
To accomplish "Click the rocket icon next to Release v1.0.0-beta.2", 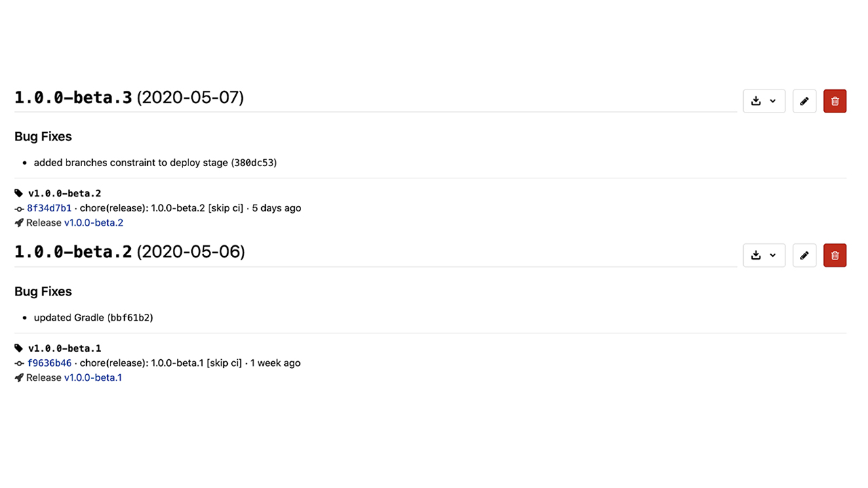I will click(19, 223).
